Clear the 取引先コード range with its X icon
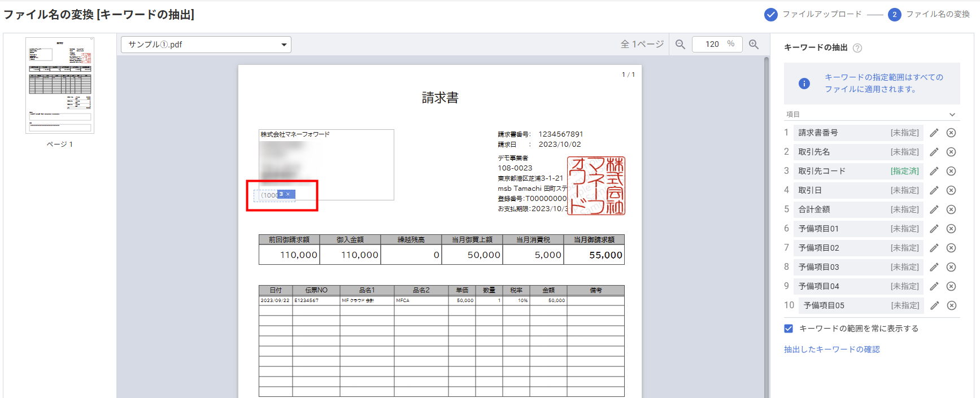The height and width of the screenshot is (398, 980). click(951, 171)
